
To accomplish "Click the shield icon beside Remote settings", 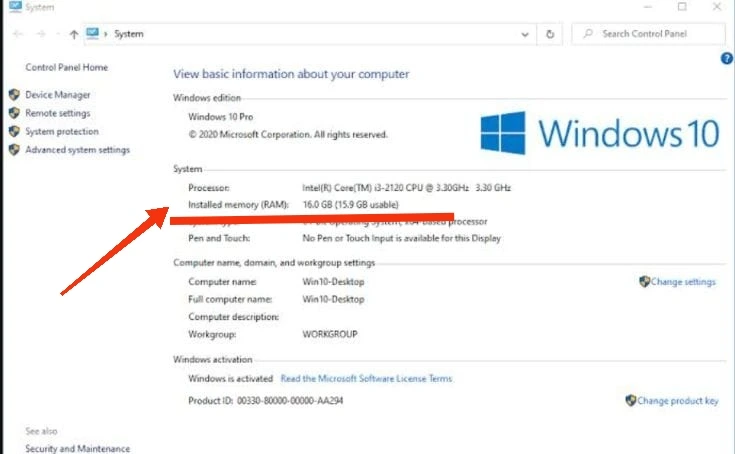I will [x=14, y=113].
